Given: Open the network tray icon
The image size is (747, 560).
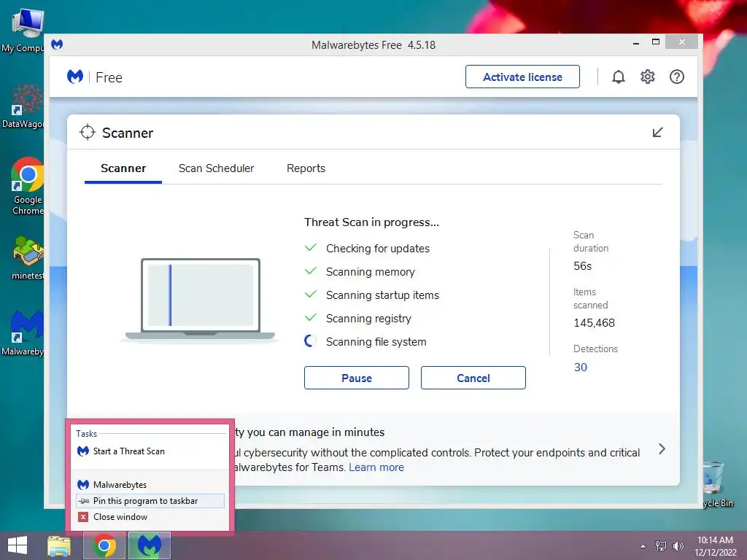Looking at the screenshot, I should pyautogui.click(x=661, y=546).
